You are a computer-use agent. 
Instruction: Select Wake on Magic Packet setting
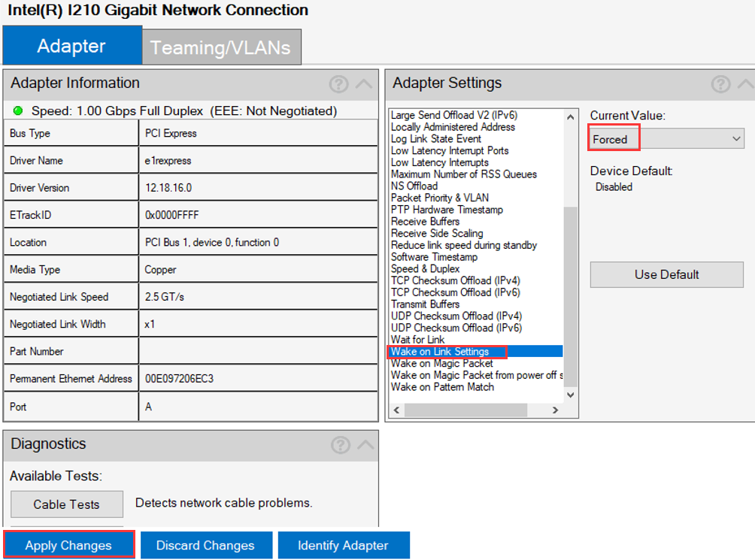click(x=442, y=363)
